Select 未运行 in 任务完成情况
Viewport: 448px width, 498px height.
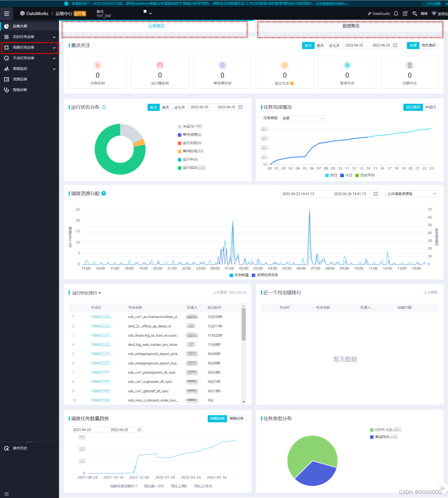[x=431, y=107]
